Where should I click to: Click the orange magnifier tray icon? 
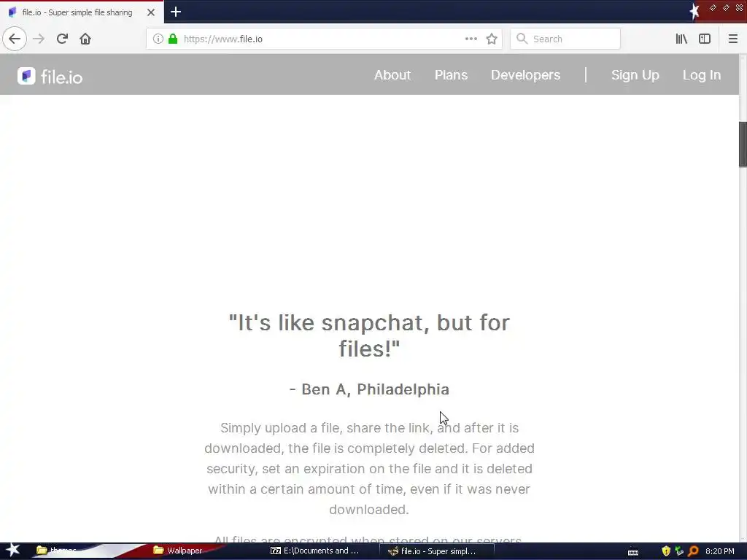[x=693, y=551]
